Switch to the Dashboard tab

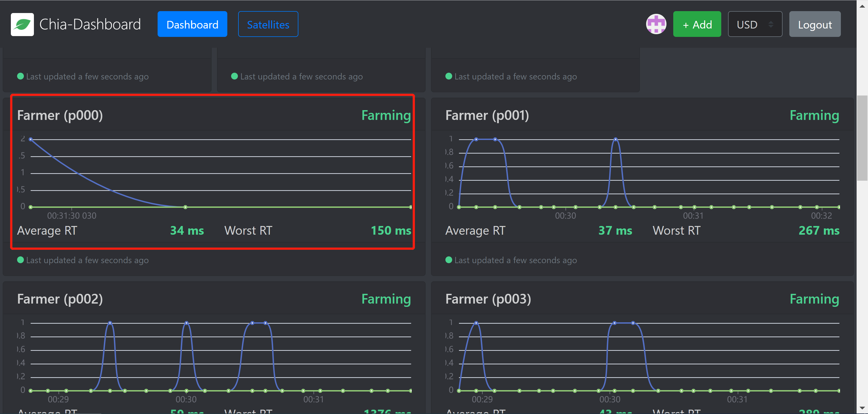(x=192, y=24)
